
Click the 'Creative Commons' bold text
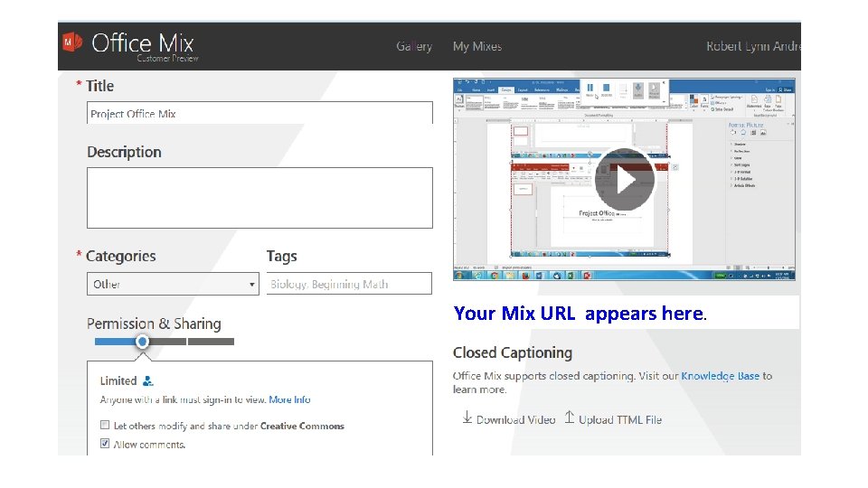coord(302,426)
